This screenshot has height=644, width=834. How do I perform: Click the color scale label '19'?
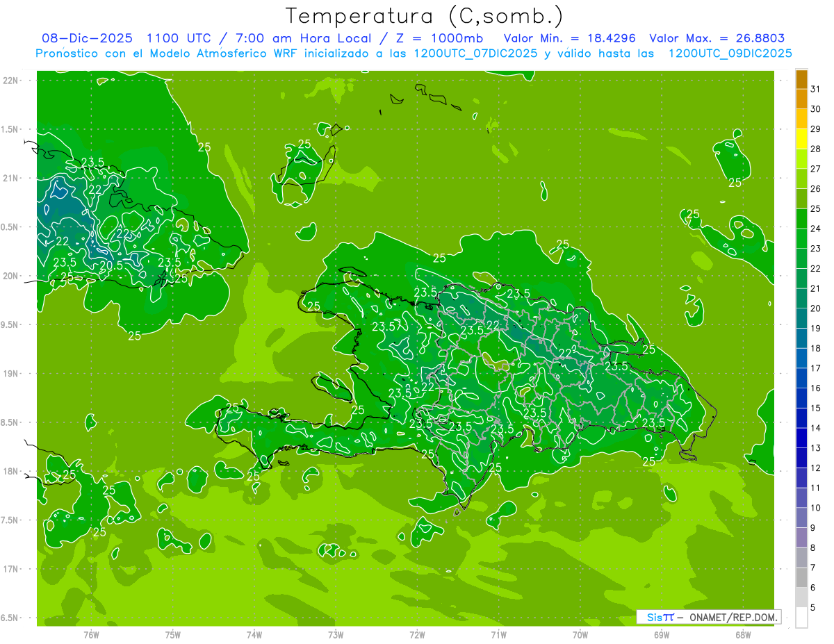tap(815, 328)
